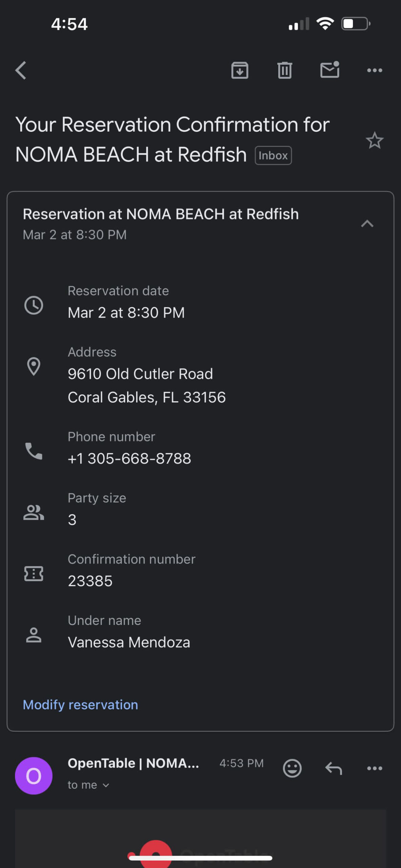The height and width of the screenshot is (868, 401).
Task: Add an emoji reaction to message
Action: (292, 768)
